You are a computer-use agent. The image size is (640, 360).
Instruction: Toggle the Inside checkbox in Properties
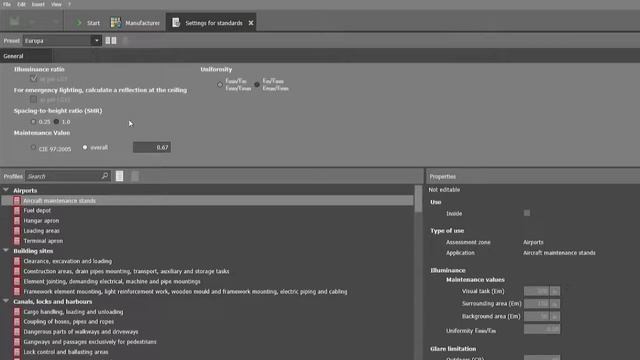coord(527,213)
